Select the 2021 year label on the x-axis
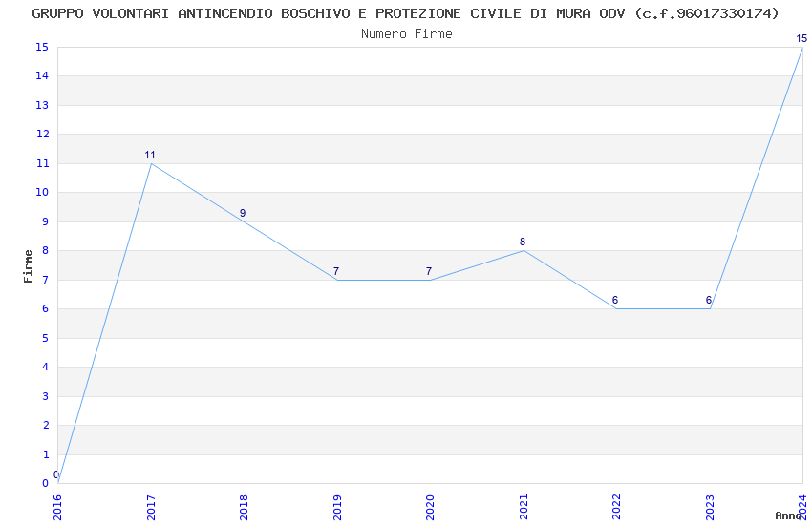 pos(524,506)
